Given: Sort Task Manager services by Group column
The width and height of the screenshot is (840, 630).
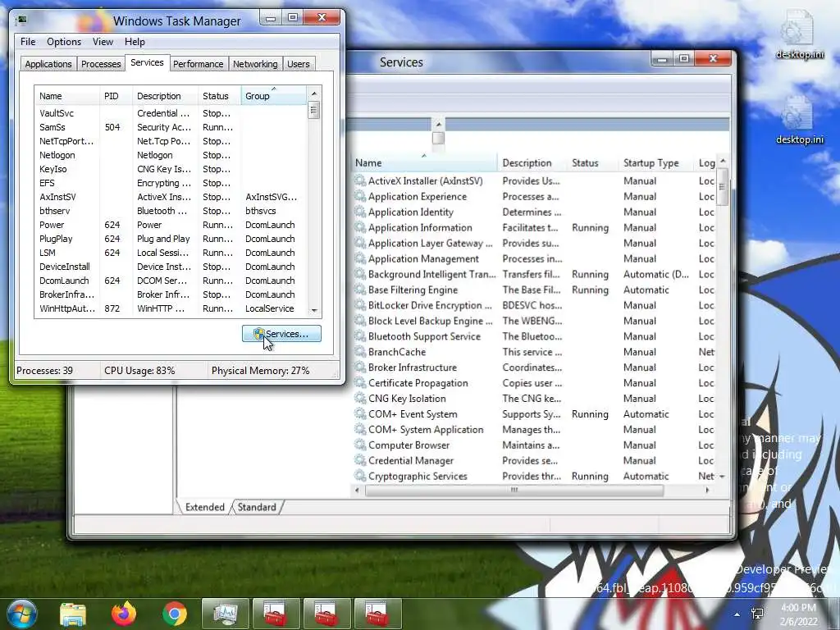Looking at the screenshot, I should (273, 96).
